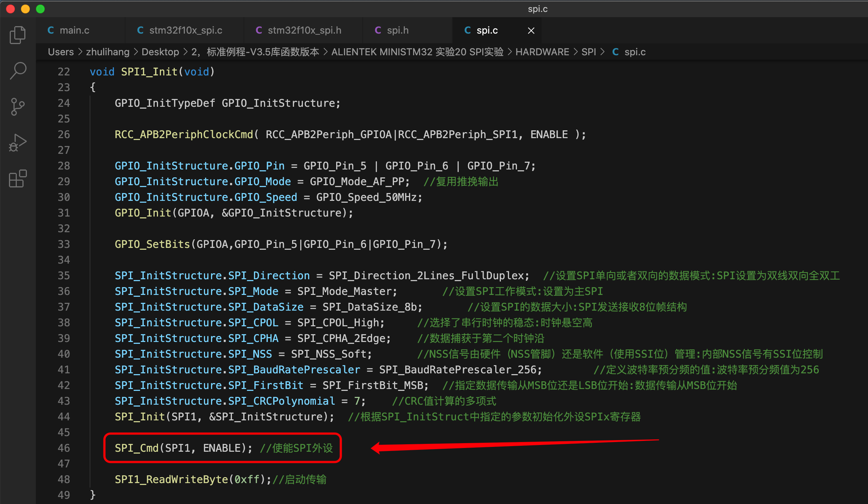Screen dimensions: 868x504
Task: Click the C file icon on the main.c tab
Action: pyautogui.click(x=51, y=30)
